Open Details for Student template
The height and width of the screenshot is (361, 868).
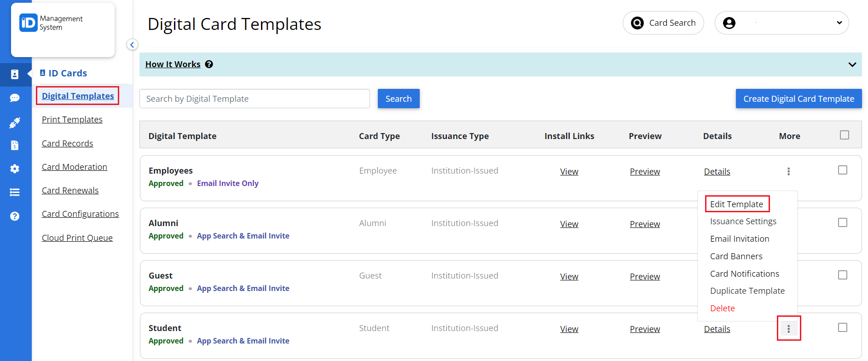[x=717, y=329]
